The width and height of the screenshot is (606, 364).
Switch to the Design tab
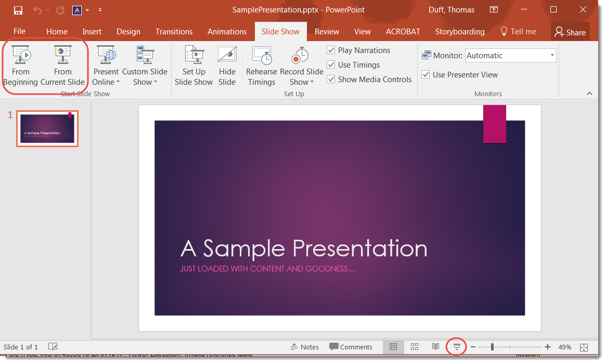(128, 32)
